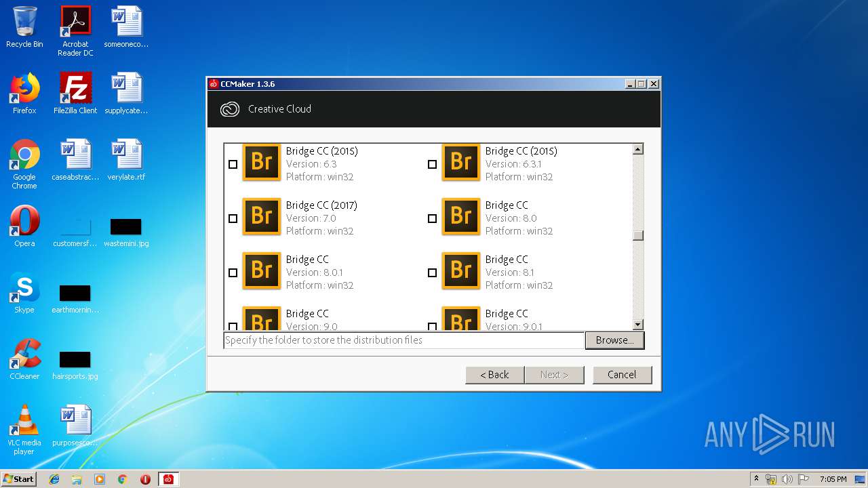Image resolution: width=868 pixels, height=488 pixels.
Task: Select the Acrobat Reader DC desktop shortcut
Action: 75,31
